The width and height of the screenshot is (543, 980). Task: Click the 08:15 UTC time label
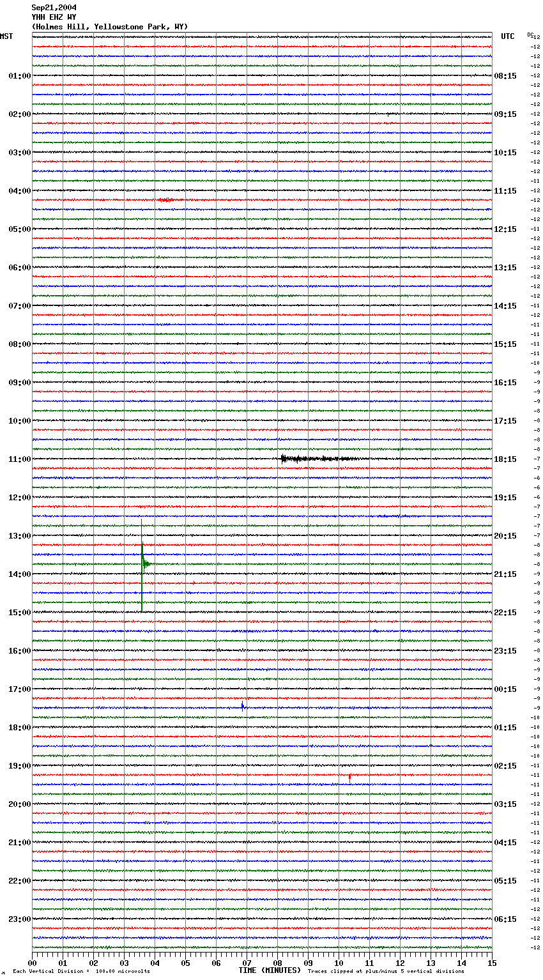click(505, 76)
